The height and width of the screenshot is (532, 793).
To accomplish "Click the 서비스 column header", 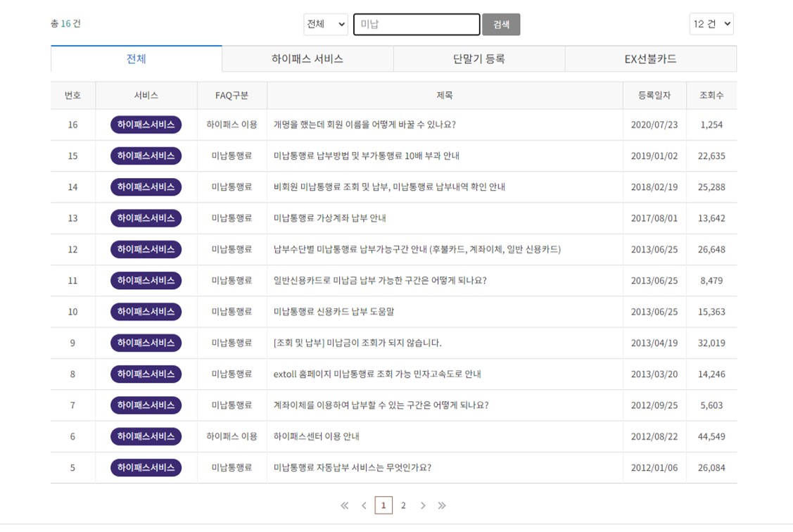I will coord(146,95).
